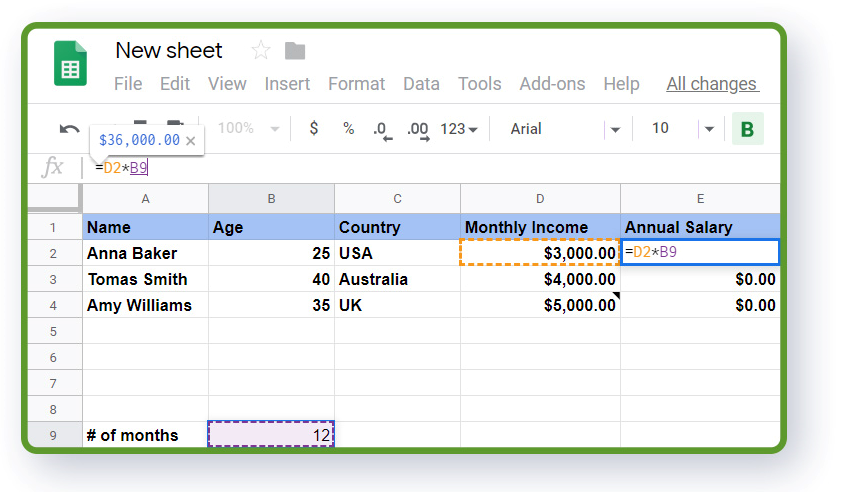Format as percent with % icon
851x492 pixels.
tap(348, 129)
